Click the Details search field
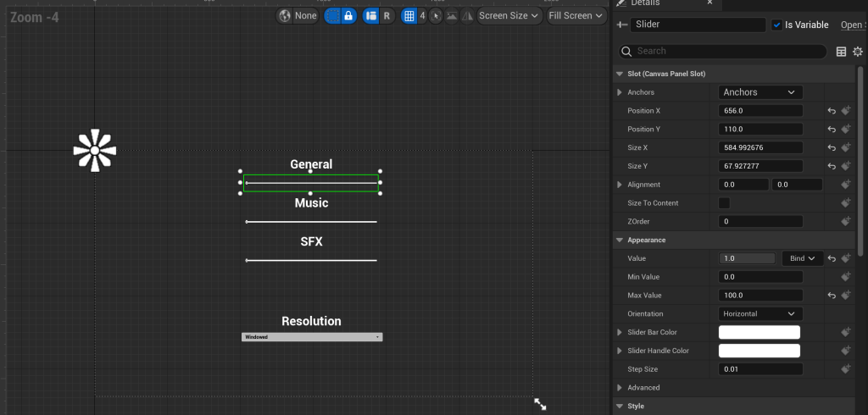 coord(729,52)
